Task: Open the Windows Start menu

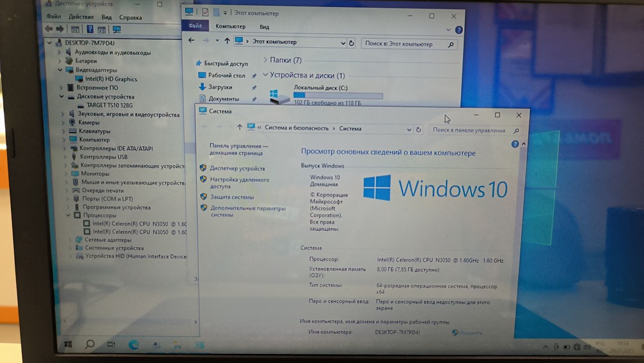Action: click(x=68, y=344)
